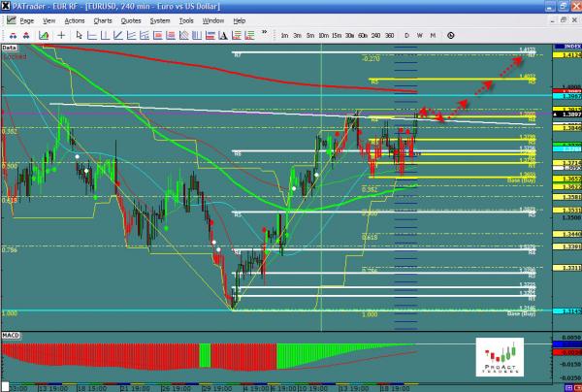Click the first red symbol toolbar icon
The width and height of the screenshot is (582, 392).
13,35
